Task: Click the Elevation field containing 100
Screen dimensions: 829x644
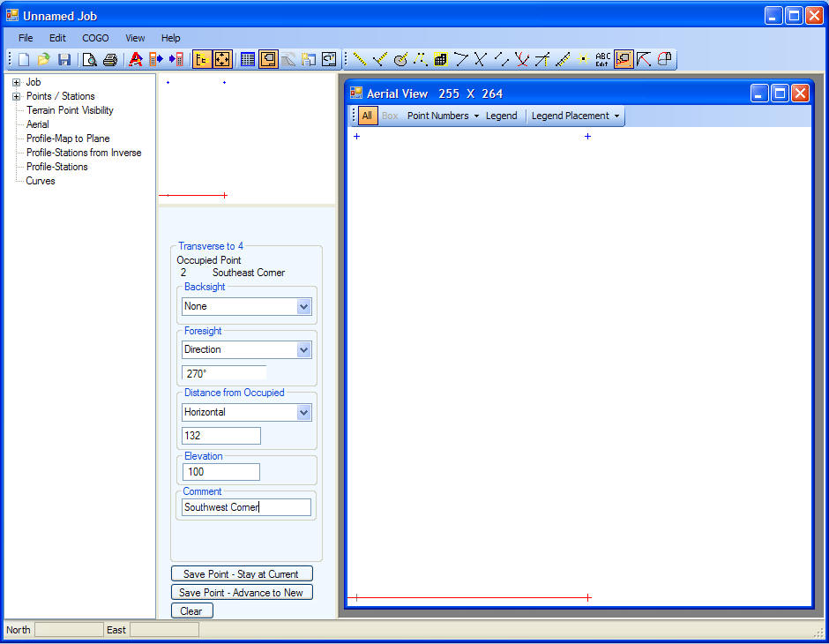Action: 221,472
